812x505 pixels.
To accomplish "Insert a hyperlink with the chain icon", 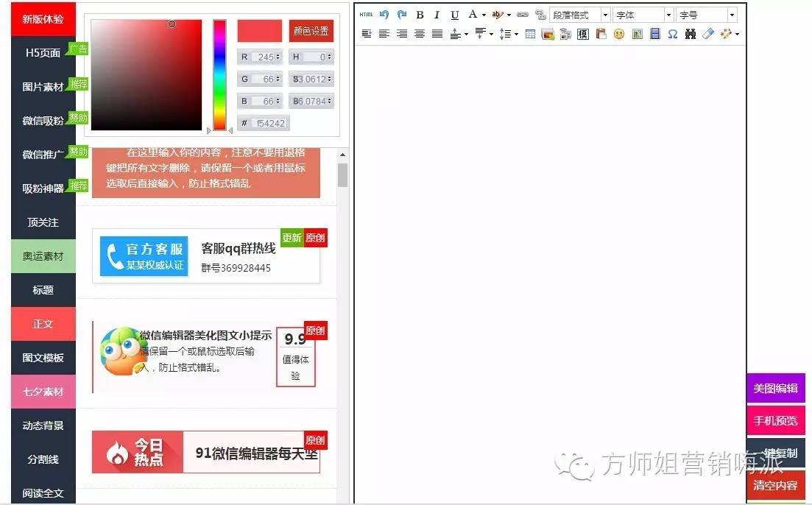I will pyautogui.click(x=521, y=15).
